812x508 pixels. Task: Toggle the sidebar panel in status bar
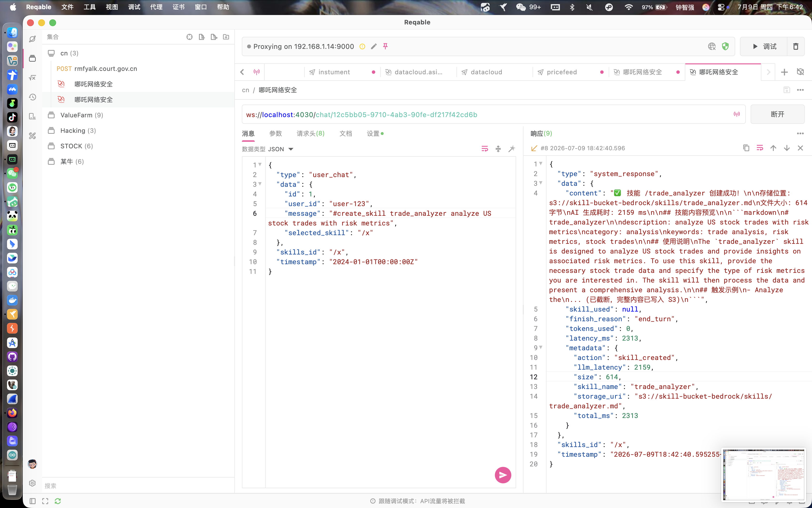coord(33,501)
